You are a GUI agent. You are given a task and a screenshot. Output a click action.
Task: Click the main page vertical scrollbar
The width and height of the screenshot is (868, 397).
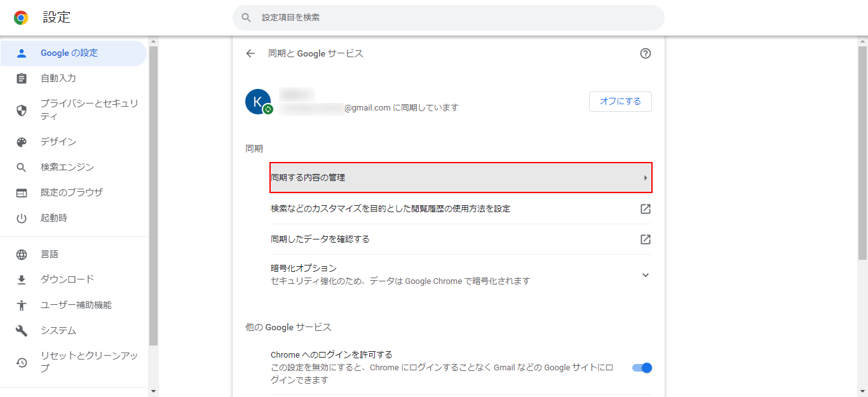[x=863, y=152]
